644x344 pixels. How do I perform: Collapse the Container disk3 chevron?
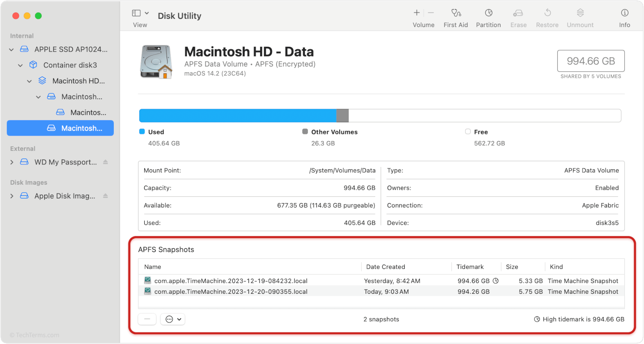pyautogui.click(x=21, y=65)
